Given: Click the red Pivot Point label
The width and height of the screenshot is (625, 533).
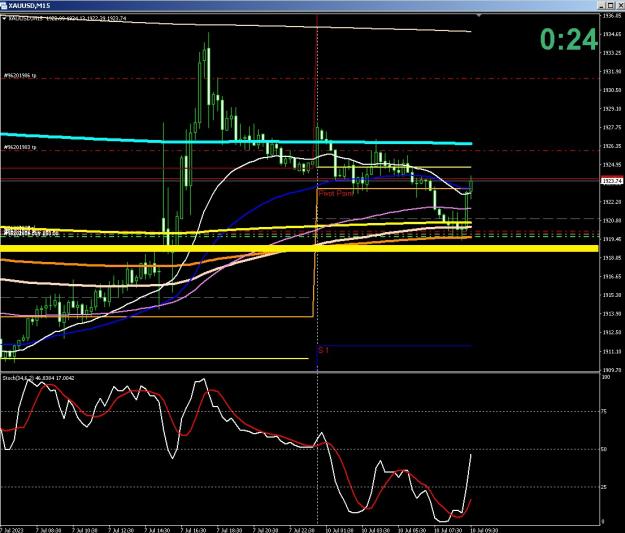Looking at the screenshot, I should point(336,193).
